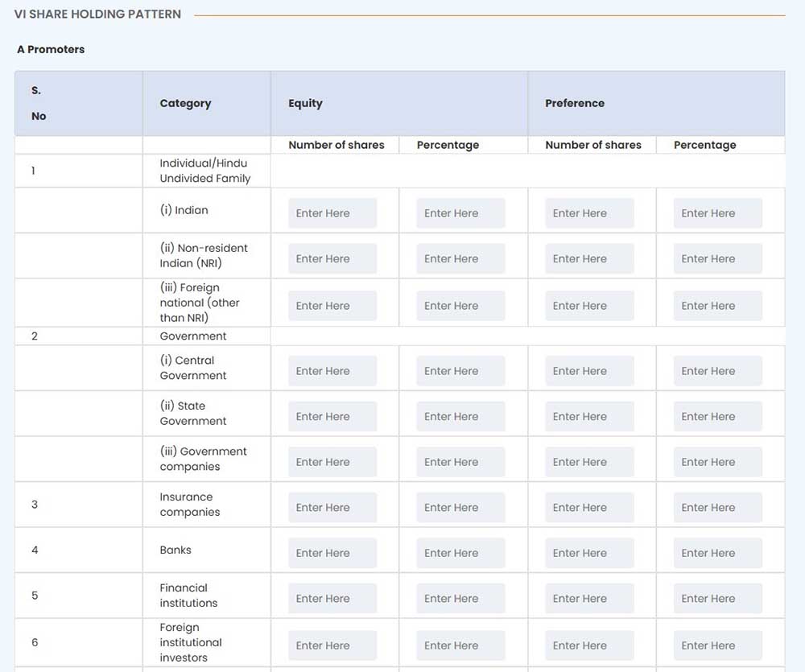Focus Equity Percentage for Financial institutions
The image size is (805, 672).
click(460, 599)
